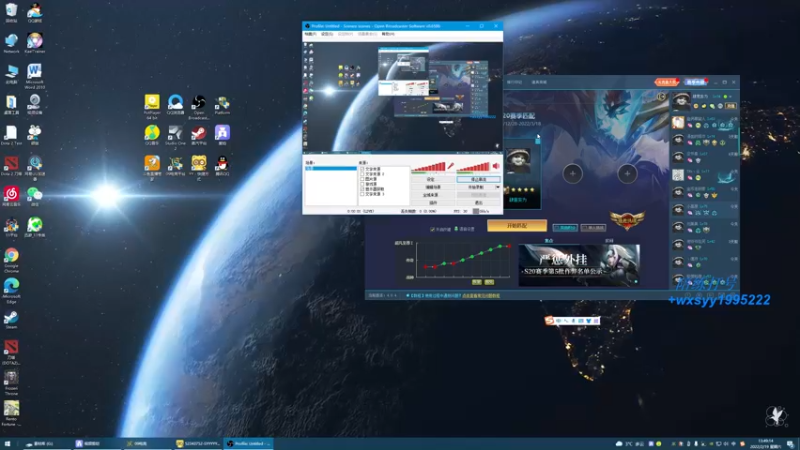Open the anti-cheat announcement banner

[x=579, y=265]
